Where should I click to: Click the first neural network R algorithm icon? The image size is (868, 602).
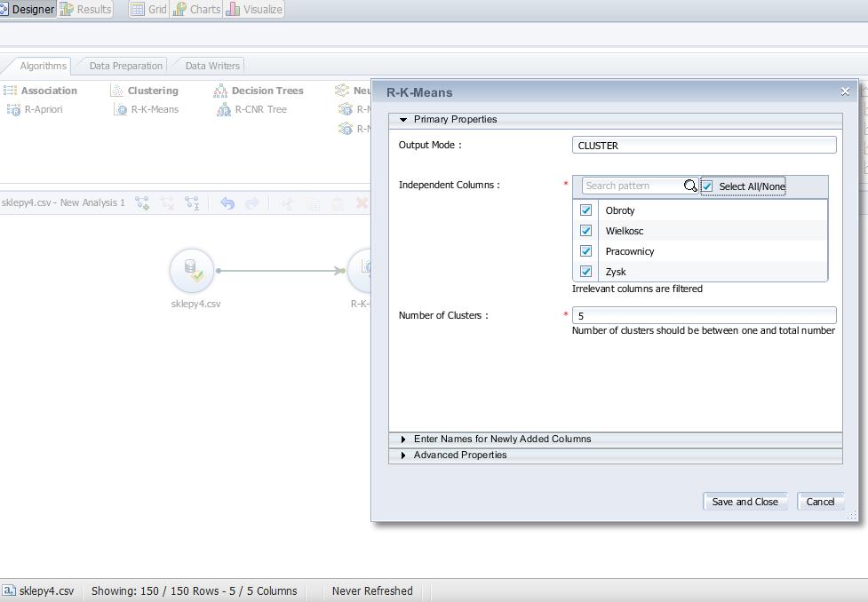(346, 109)
